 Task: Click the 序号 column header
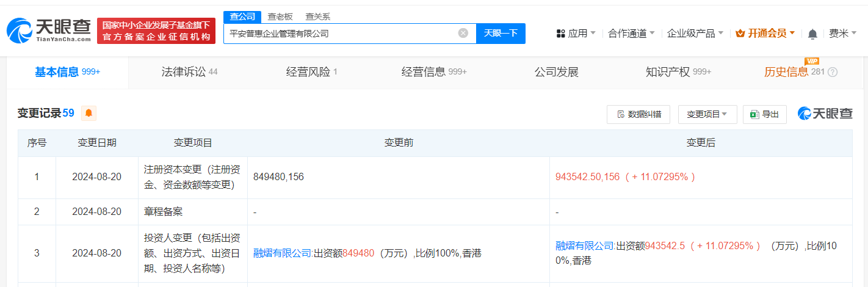click(x=37, y=143)
